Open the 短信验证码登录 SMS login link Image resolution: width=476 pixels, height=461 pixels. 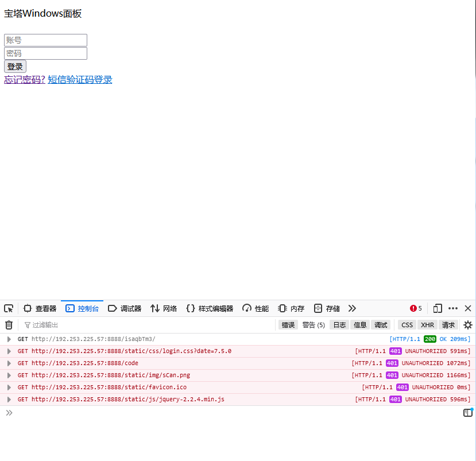(80, 80)
